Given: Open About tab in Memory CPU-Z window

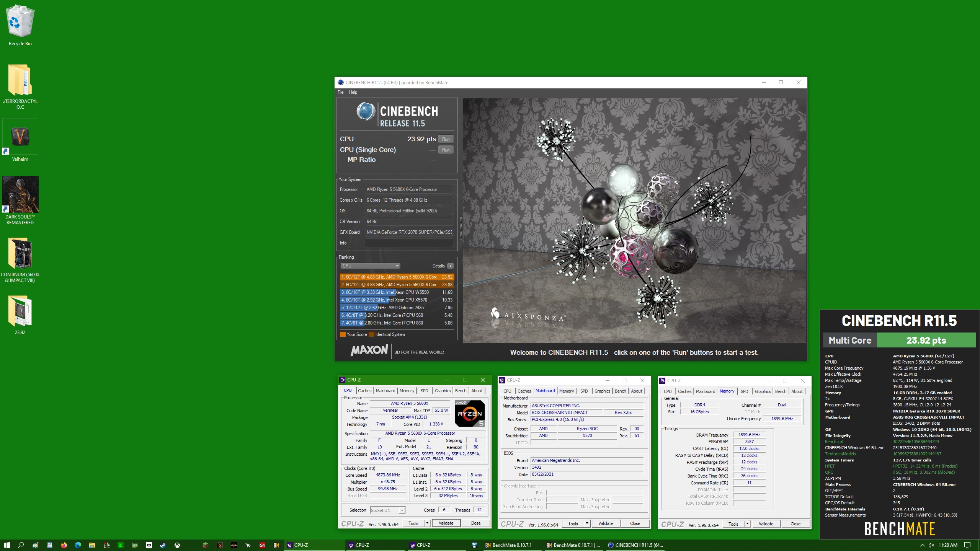Looking at the screenshot, I should (797, 391).
